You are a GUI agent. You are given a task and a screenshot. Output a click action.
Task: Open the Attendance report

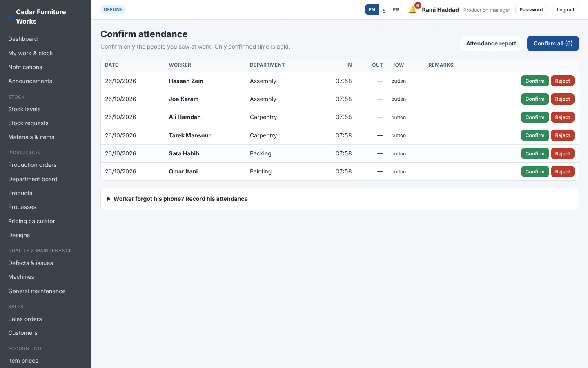tap(491, 43)
